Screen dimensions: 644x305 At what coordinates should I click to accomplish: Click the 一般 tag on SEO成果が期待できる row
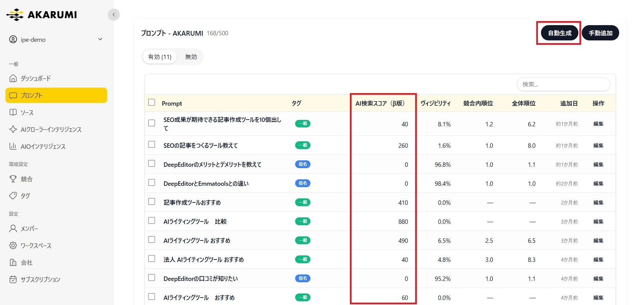(x=303, y=124)
